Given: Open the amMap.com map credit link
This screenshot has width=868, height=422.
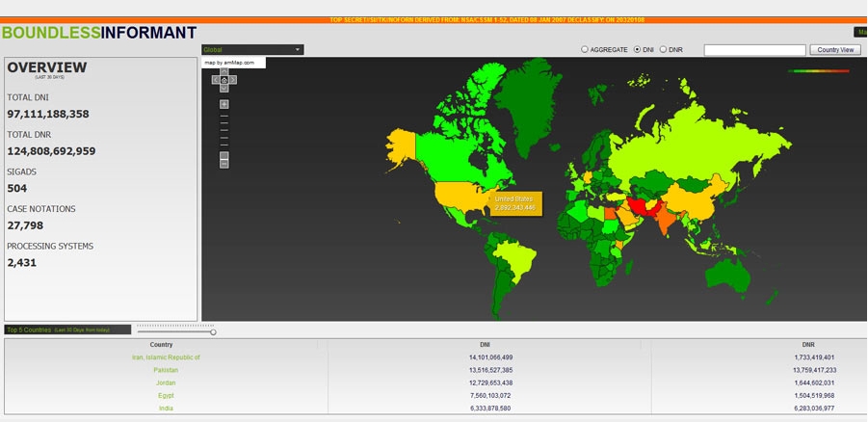Looking at the screenshot, I should point(229,63).
